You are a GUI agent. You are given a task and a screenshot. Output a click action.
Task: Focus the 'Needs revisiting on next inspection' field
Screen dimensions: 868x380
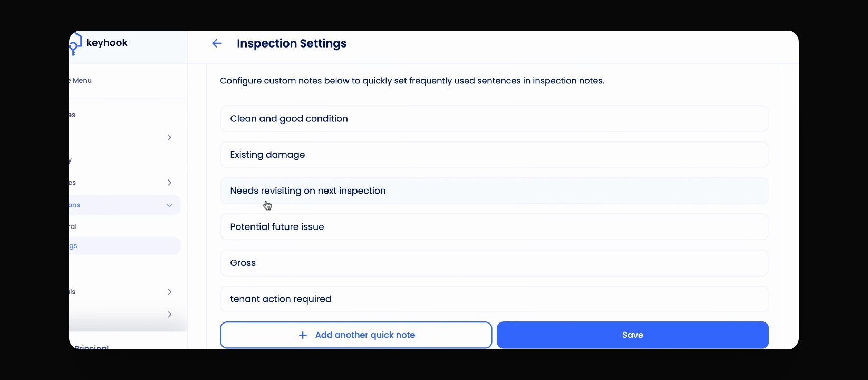pos(494,191)
